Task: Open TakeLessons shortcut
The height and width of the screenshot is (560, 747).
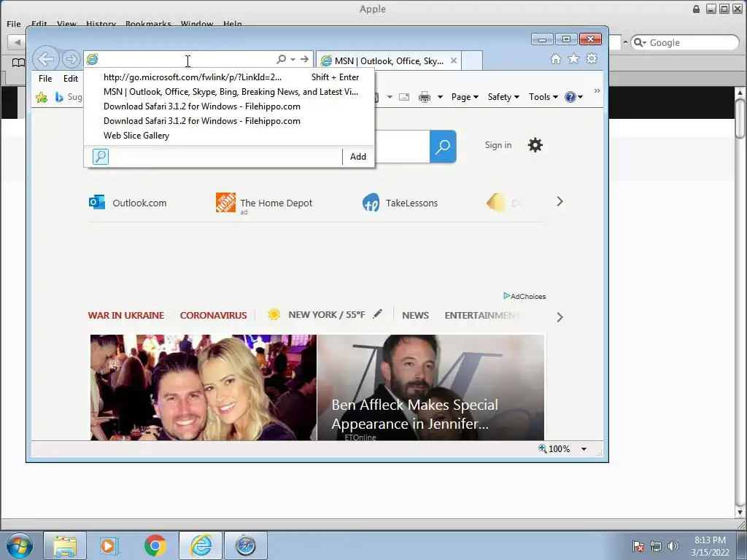Action: pyautogui.click(x=400, y=203)
